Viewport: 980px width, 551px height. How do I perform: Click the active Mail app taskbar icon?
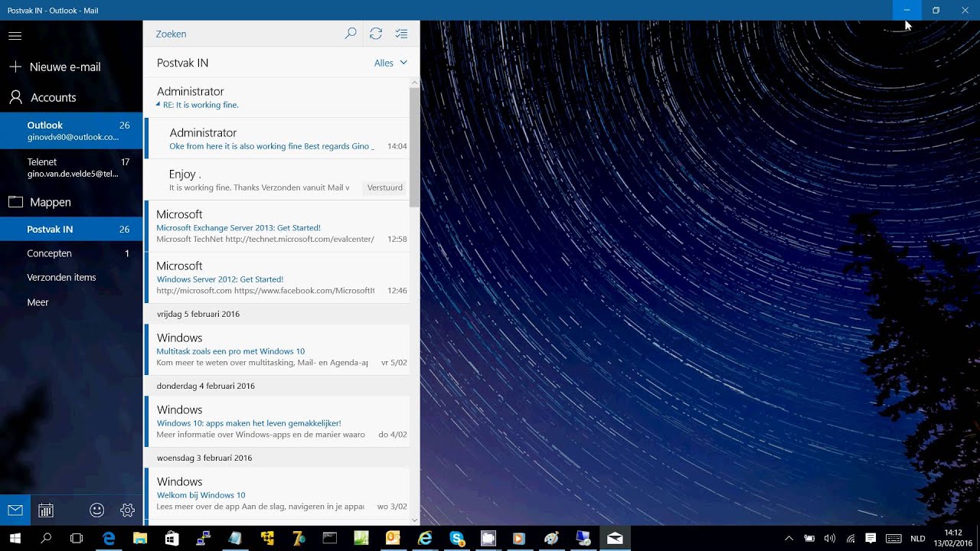pos(615,538)
